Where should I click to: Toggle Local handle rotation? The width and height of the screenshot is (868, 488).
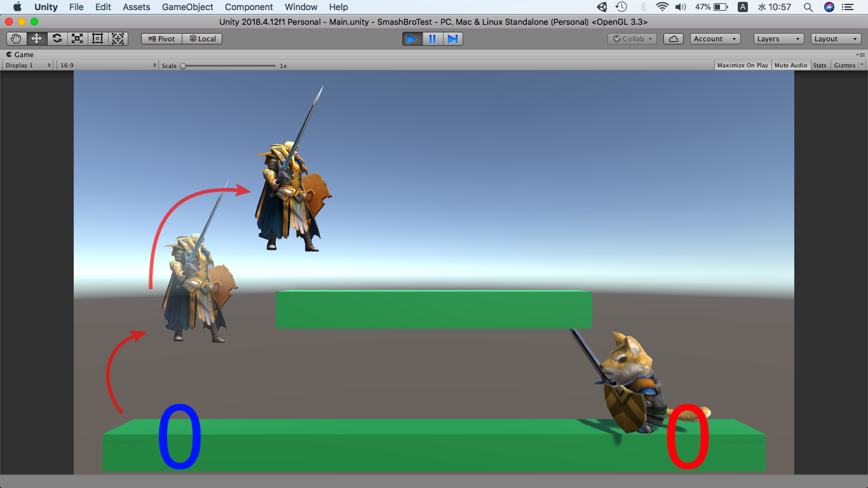202,39
